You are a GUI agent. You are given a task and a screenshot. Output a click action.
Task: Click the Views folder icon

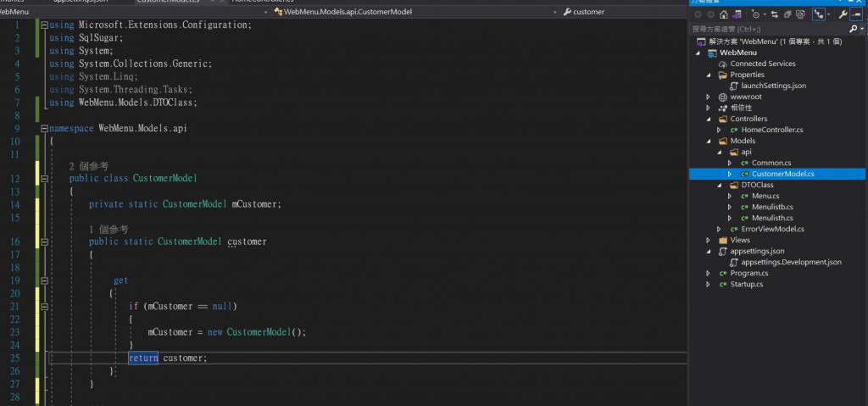click(722, 240)
